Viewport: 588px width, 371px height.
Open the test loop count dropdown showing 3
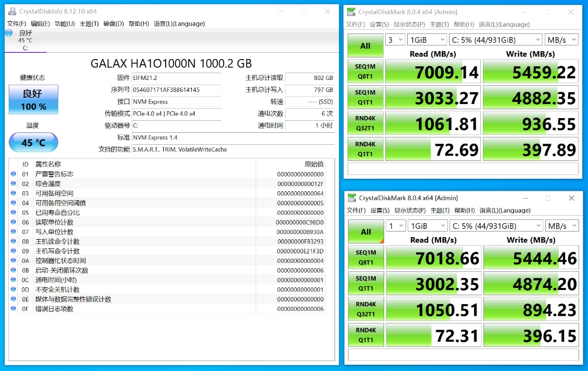(395, 40)
